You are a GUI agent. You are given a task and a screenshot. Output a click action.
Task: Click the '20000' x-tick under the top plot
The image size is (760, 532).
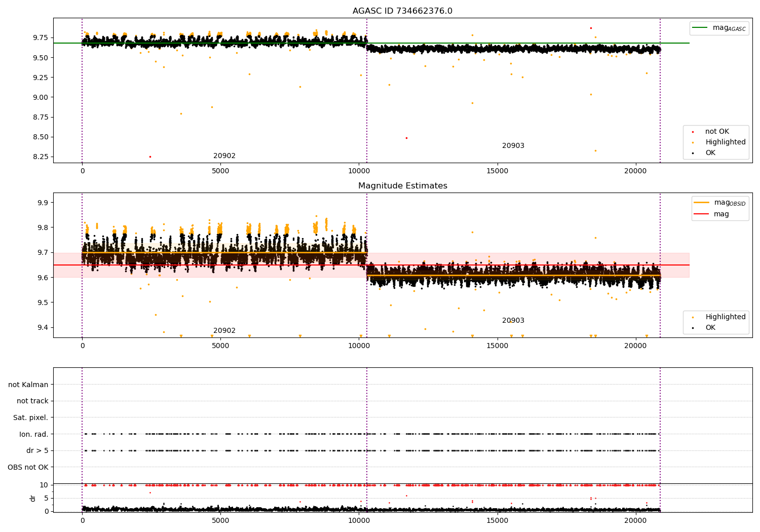[635, 171]
